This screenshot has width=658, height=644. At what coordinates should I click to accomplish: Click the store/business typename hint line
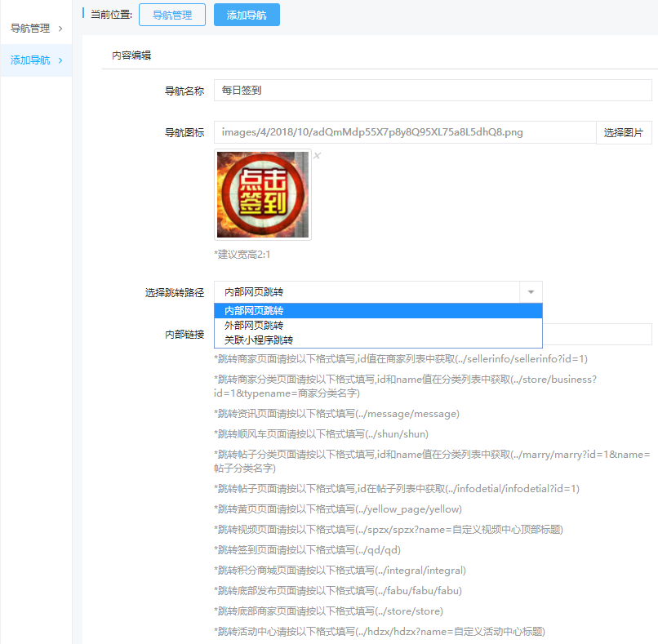click(406, 386)
